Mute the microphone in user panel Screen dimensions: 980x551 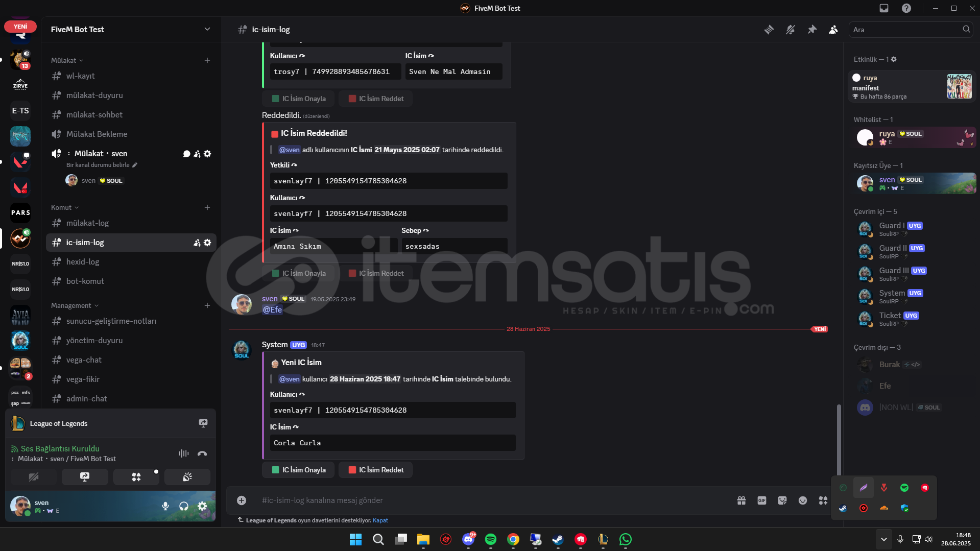pos(165,506)
